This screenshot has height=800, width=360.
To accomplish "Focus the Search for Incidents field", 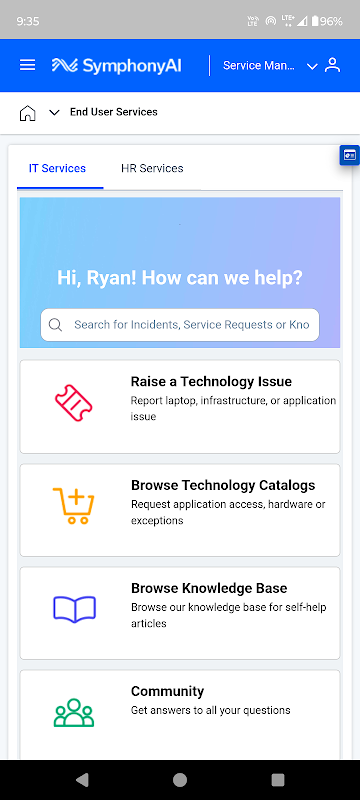I will 180,325.
